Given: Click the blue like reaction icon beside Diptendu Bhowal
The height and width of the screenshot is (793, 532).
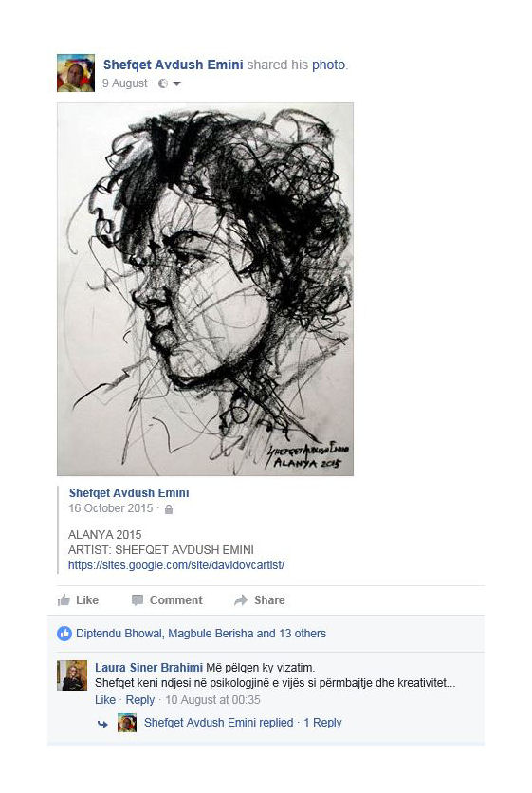Looking at the screenshot, I should [64, 634].
